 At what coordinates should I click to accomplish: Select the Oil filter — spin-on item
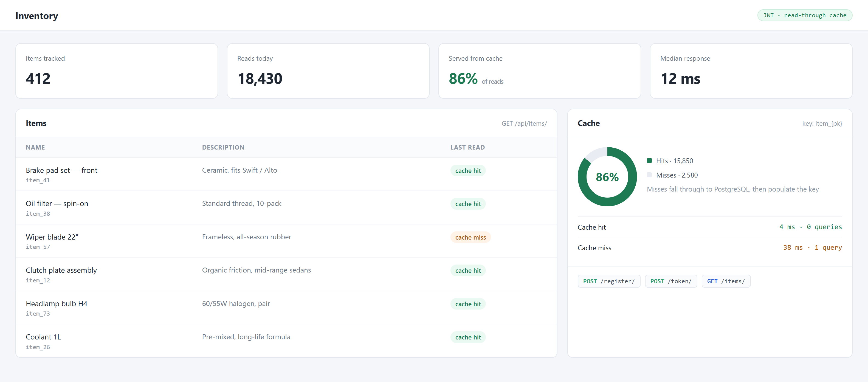57,204
